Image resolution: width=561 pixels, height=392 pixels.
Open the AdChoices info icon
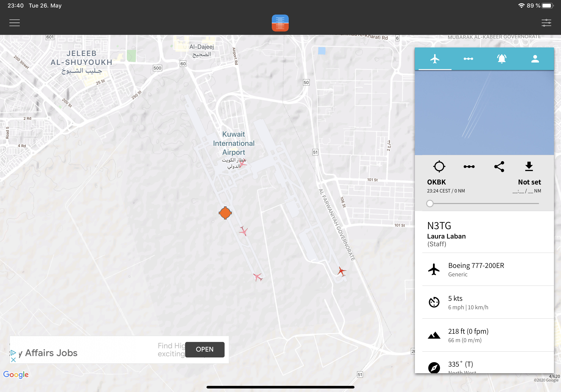pyautogui.click(x=13, y=353)
